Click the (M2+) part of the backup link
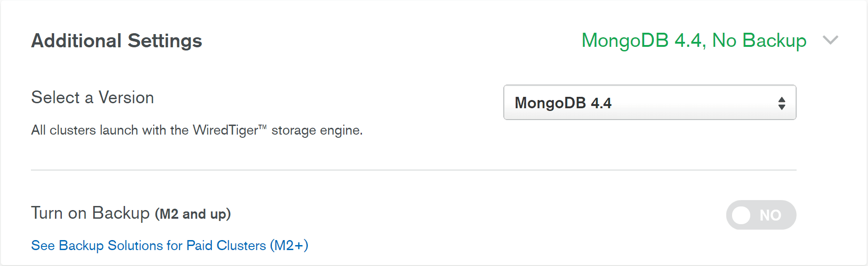 (x=289, y=246)
